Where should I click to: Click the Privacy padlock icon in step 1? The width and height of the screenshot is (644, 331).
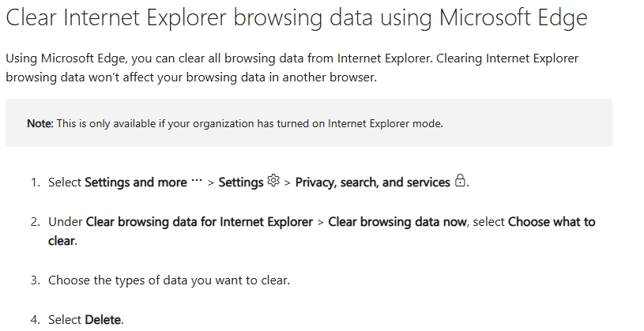coord(460,181)
